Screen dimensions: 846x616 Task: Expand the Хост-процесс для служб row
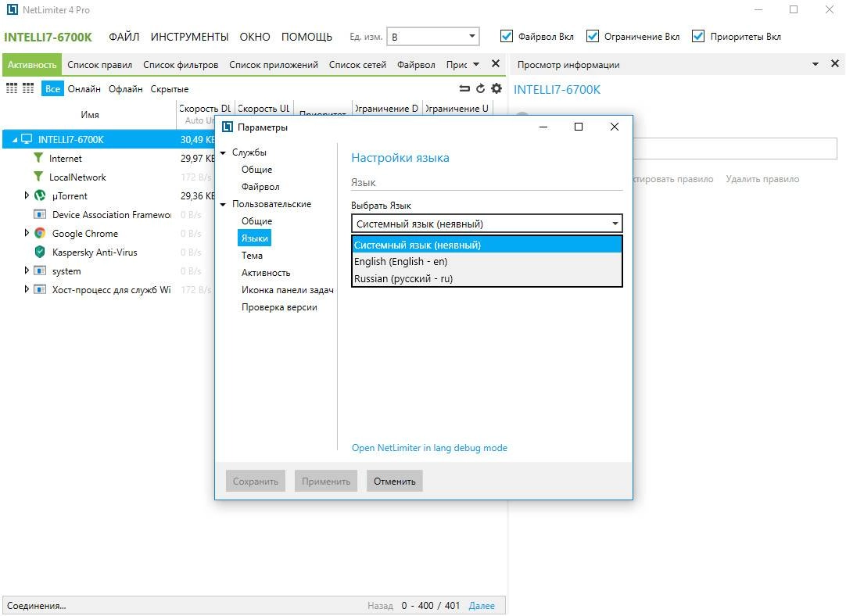coord(27,290)
